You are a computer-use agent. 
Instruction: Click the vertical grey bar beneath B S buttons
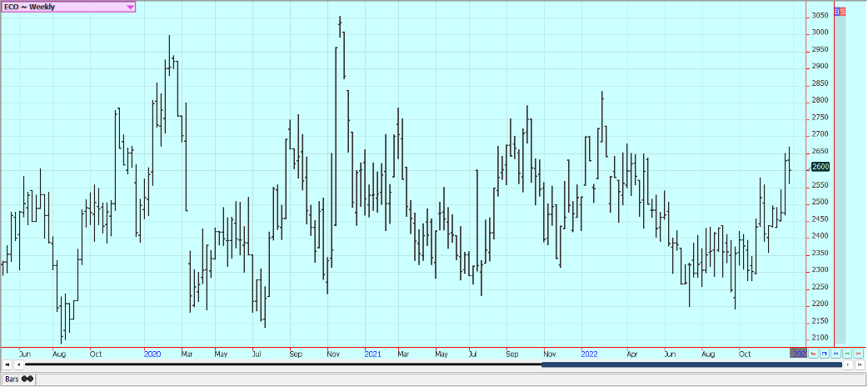(841, 179)
